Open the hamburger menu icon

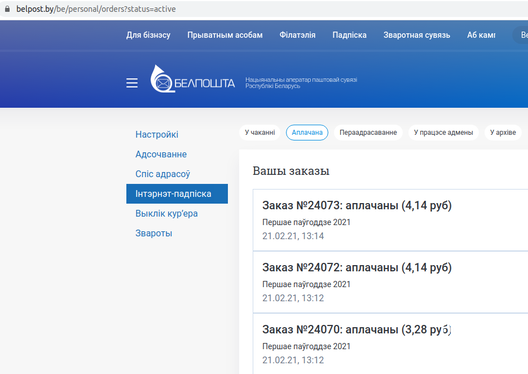132,83
